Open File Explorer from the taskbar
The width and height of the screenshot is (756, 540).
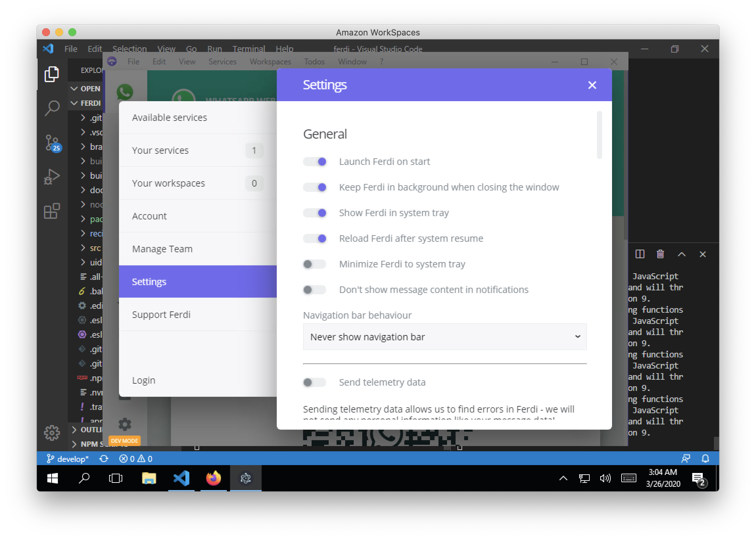click(149, 478)
